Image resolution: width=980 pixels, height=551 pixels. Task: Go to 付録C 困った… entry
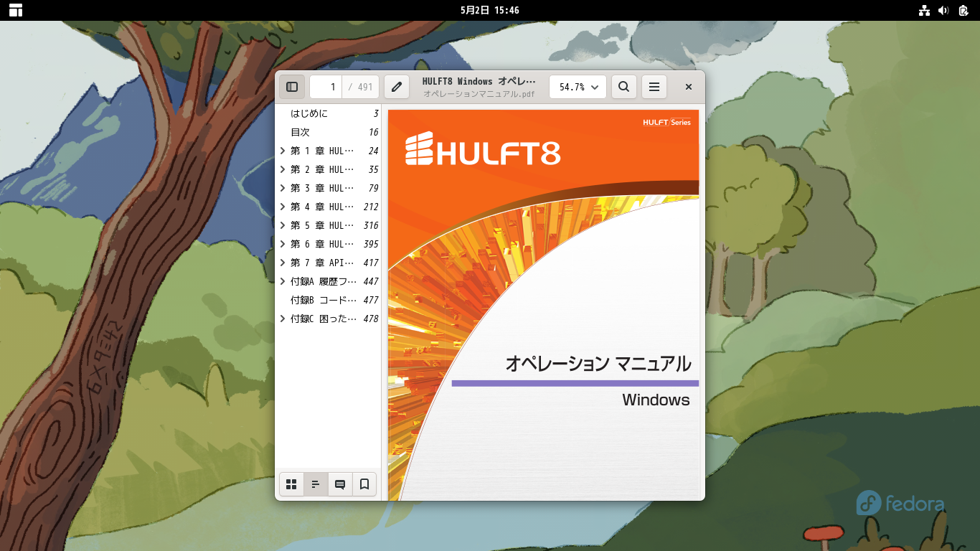[324, 319]
